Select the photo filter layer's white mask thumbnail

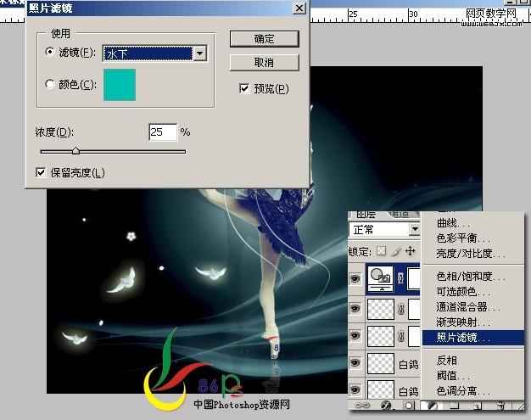[414, 279]
